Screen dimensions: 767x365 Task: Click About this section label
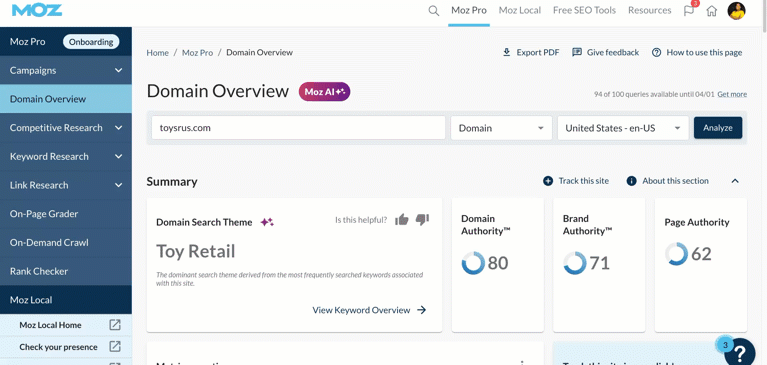(x=675, y=181)
